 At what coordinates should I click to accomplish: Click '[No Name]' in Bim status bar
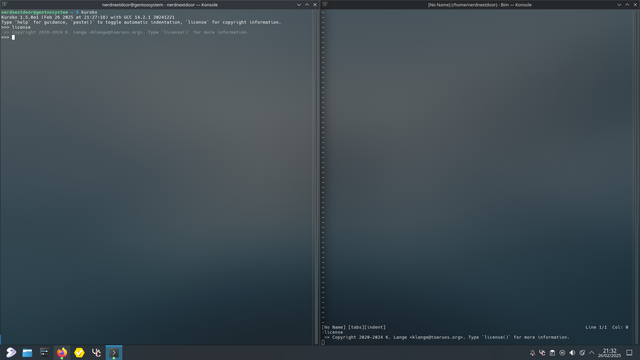tap(333, 327)
